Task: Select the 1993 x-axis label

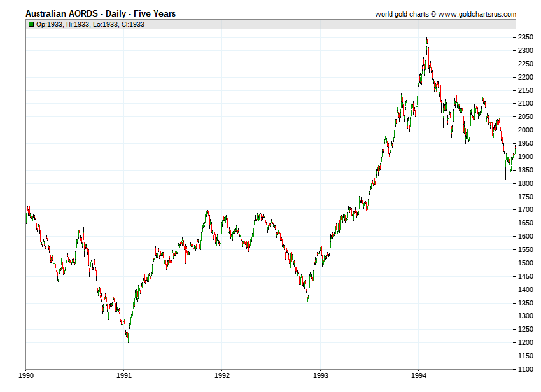Action: tap(321, 375)
